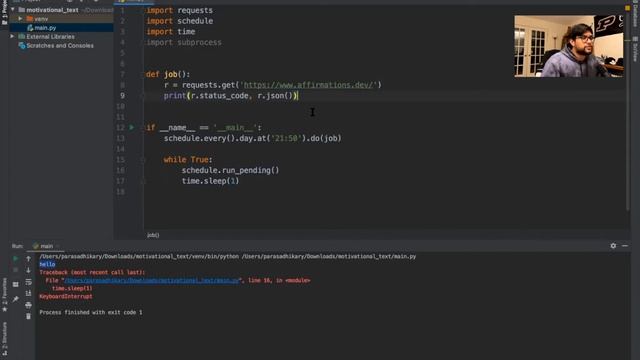Screen dimensions: 640x360
Task: Click 'Traceback (most recent call last):' line
Action: (92, 272)
